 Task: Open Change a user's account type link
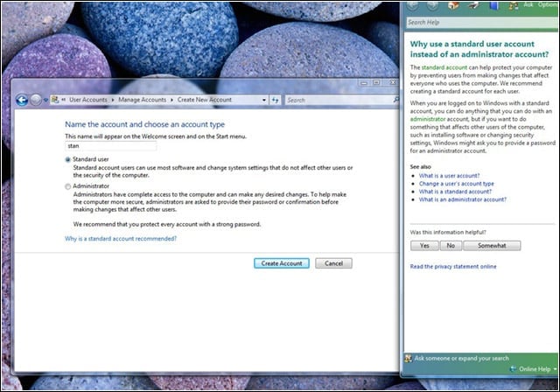(x=457, y=184)
